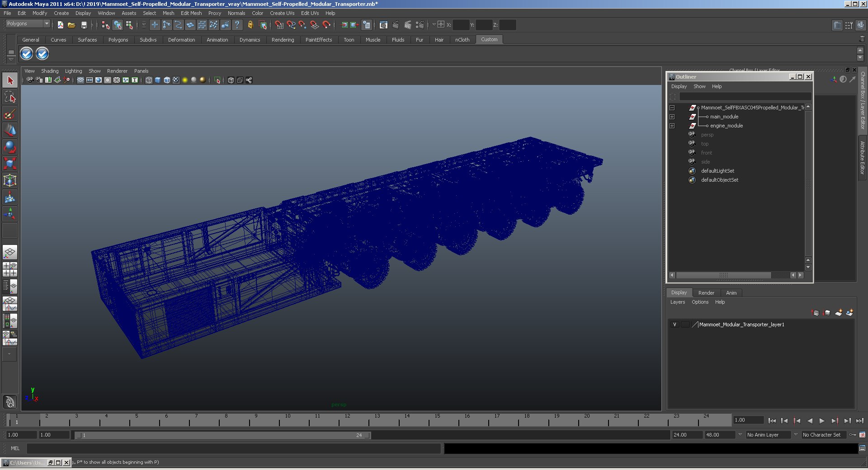
Task: Click the Outliner horizontal scrollbar
Action: tap(724, 275)
